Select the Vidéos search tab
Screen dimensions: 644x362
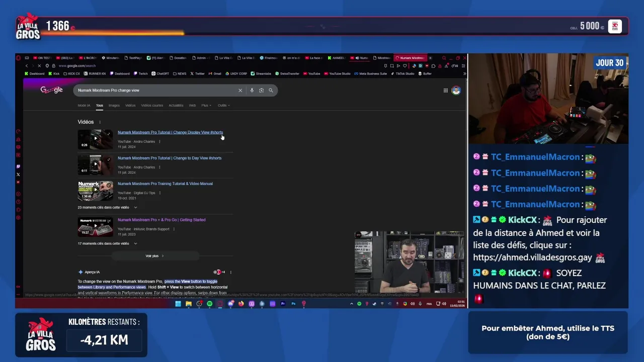coord(130,106)
